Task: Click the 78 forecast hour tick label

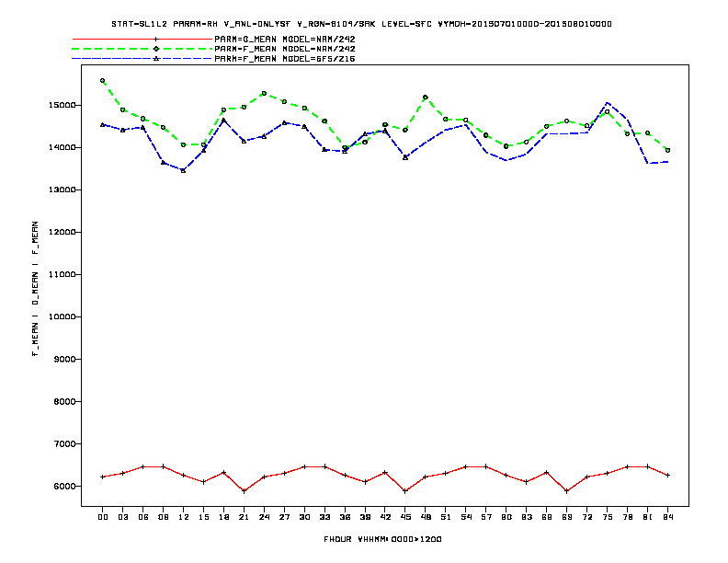Action: click(627, 517)
